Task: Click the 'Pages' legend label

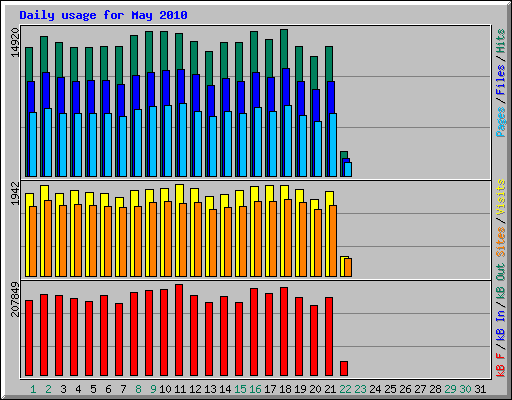Action: click(501, 122)
